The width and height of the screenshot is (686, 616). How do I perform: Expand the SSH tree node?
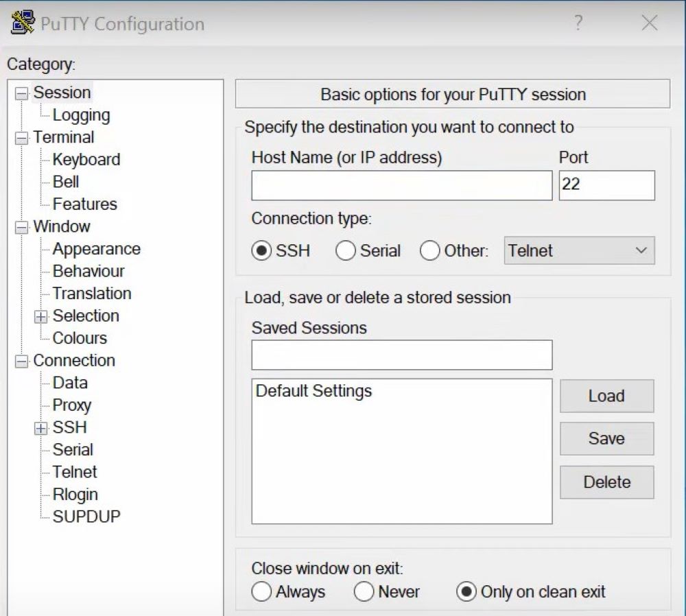tap(41, 428)
